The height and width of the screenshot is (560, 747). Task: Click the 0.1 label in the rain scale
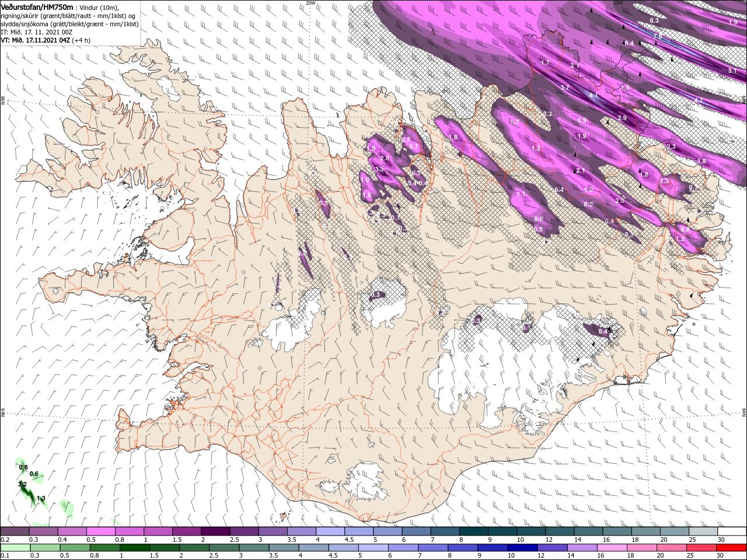tap(5, 555)
